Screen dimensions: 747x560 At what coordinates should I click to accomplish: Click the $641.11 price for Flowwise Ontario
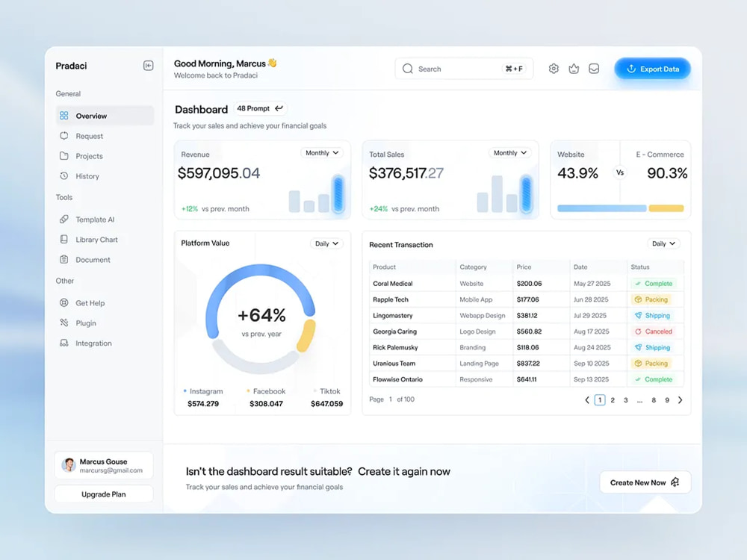(x=527, y=379)
